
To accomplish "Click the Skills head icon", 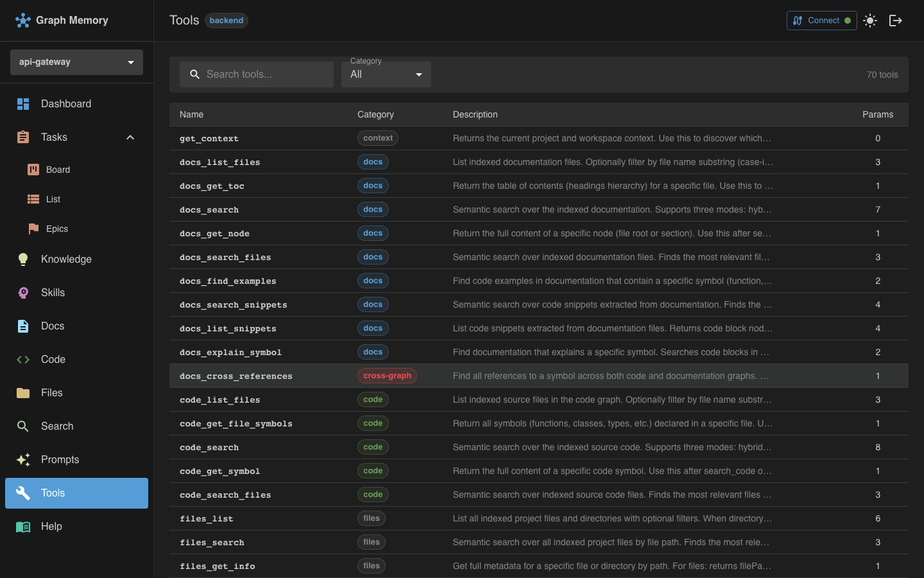I will pyautogui.click(x=23, y=293).
